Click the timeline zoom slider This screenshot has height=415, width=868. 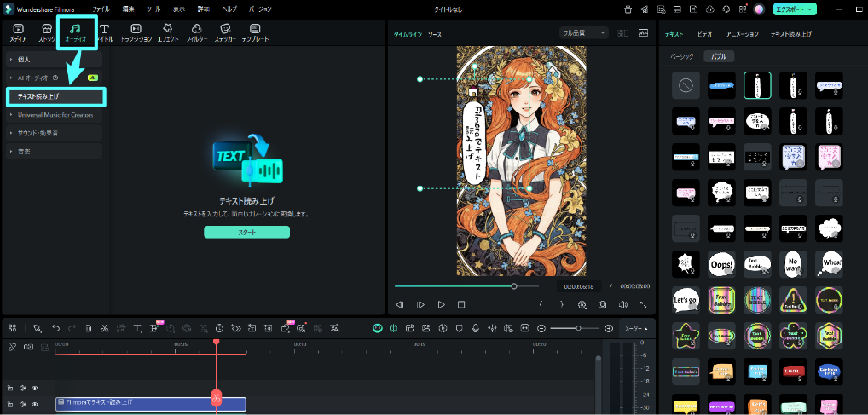578,328
